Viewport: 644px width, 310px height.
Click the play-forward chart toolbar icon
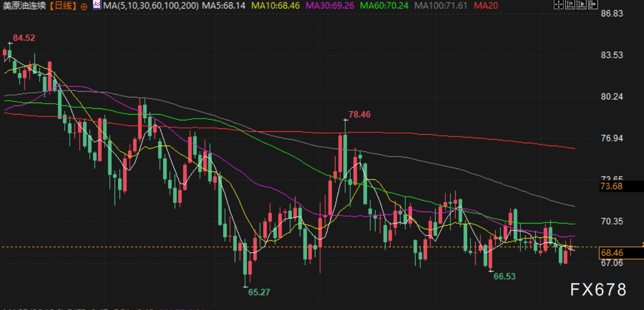point(582,5)
